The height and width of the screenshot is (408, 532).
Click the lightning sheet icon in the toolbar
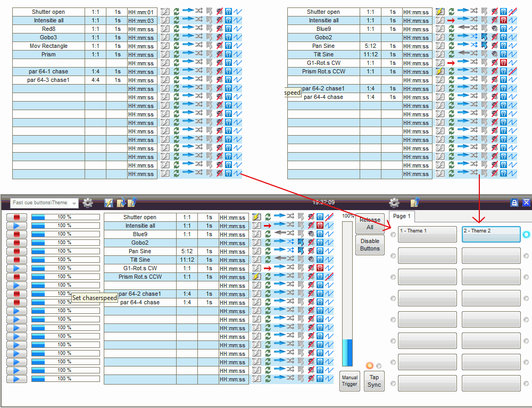click(x=109, y=203)
